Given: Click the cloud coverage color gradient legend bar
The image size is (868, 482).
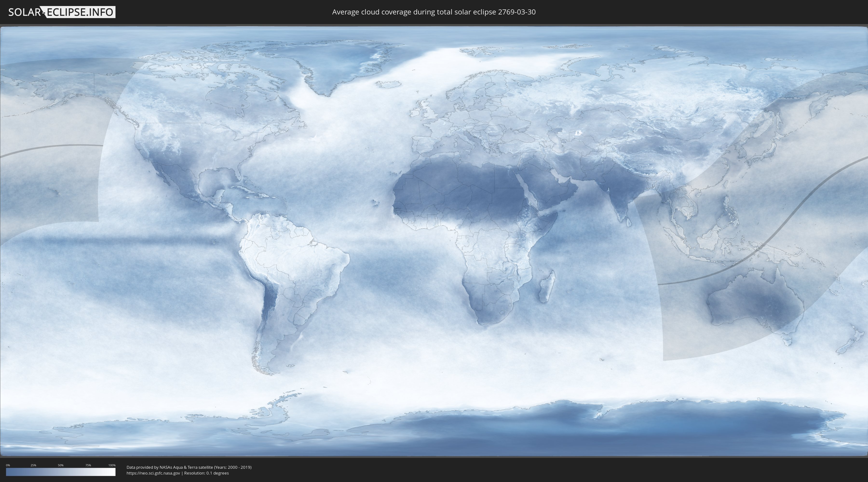Looking at the screenshot, I should [x=61, y=472].
